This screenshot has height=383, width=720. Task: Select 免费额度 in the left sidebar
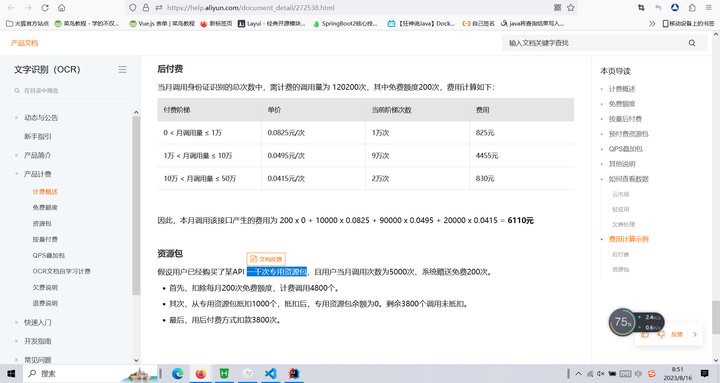(45, 208)
